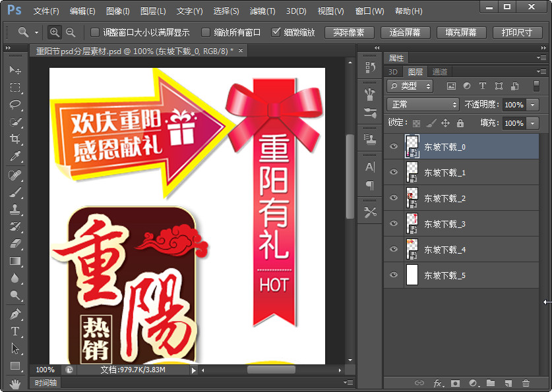The width and height of the screenshot is (552, 392).
Task: Click the Add layer style fx icon
Action: pos(438,383)
